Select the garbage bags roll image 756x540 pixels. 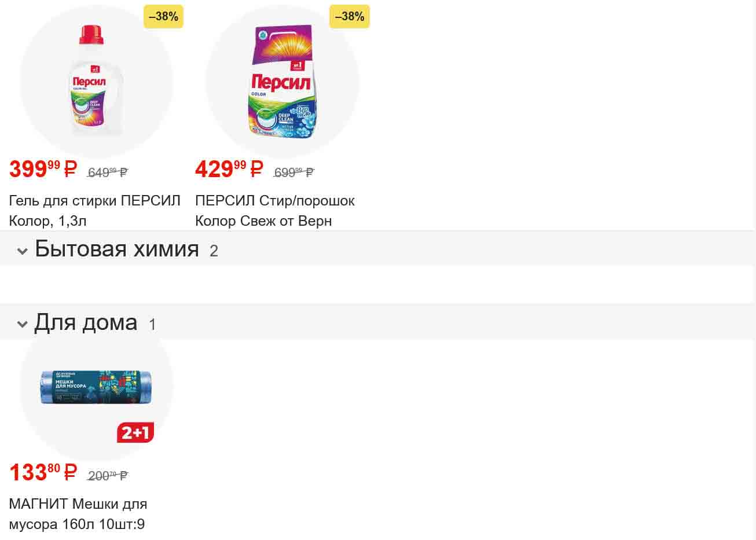click(96, 387)
